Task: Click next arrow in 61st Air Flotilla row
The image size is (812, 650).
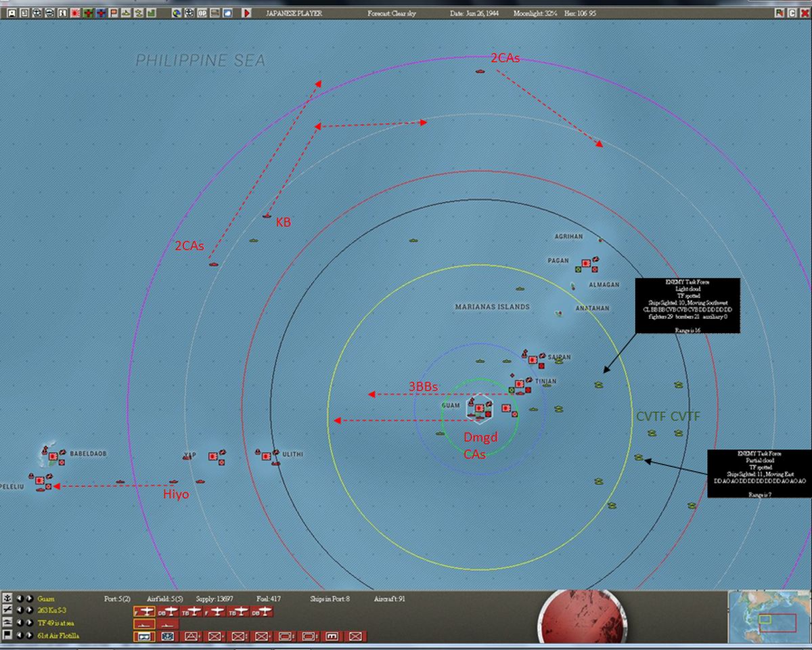Action: pos(29,635)
